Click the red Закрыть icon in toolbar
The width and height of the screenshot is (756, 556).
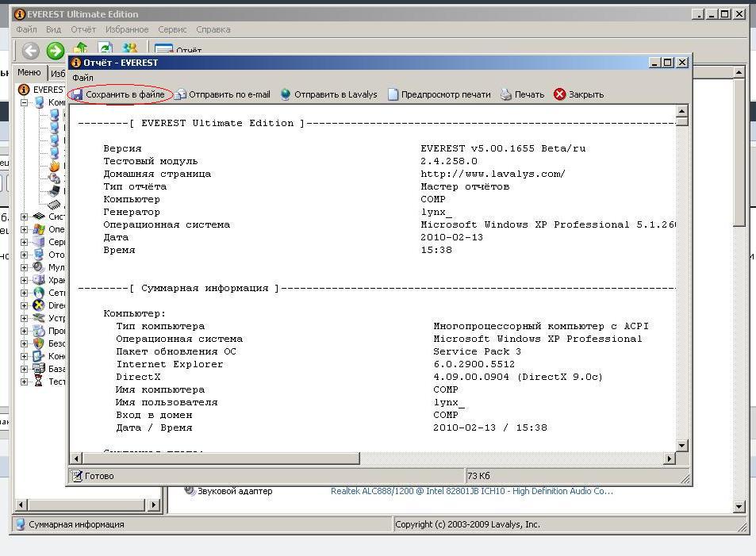coord(560,94)
